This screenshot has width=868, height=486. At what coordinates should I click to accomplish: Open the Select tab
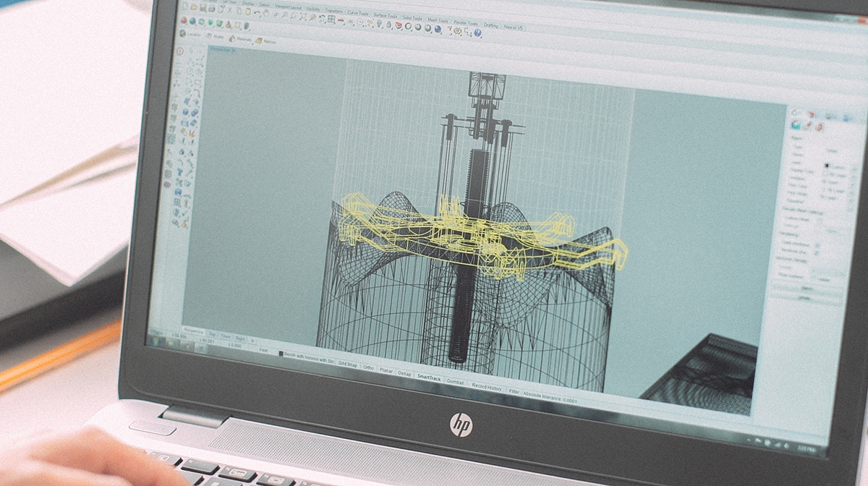pyautogui.click(x=265, y=5)
